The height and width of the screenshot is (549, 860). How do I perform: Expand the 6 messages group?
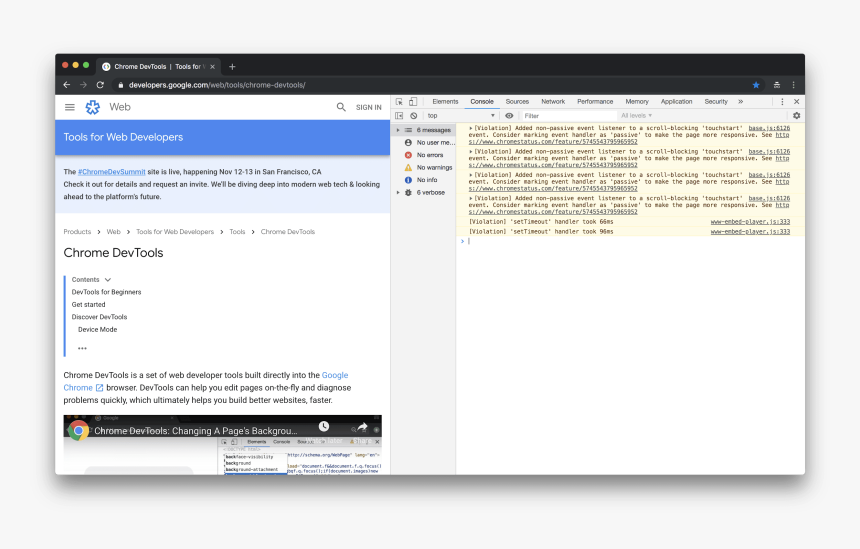click(x=398, y=130)
